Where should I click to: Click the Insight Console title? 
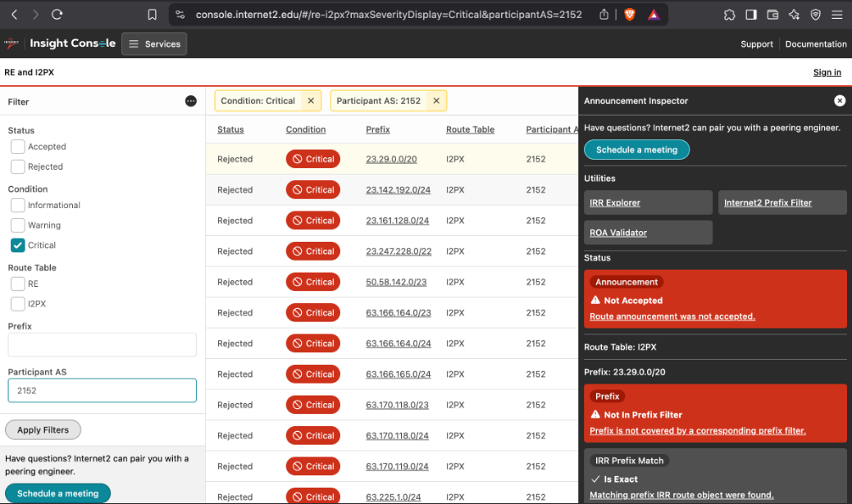72,43
